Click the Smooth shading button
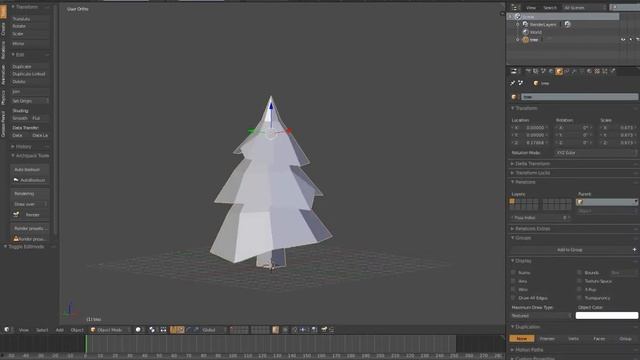Image resolution: width=640 pixels, height=360 pixels. 20,118
